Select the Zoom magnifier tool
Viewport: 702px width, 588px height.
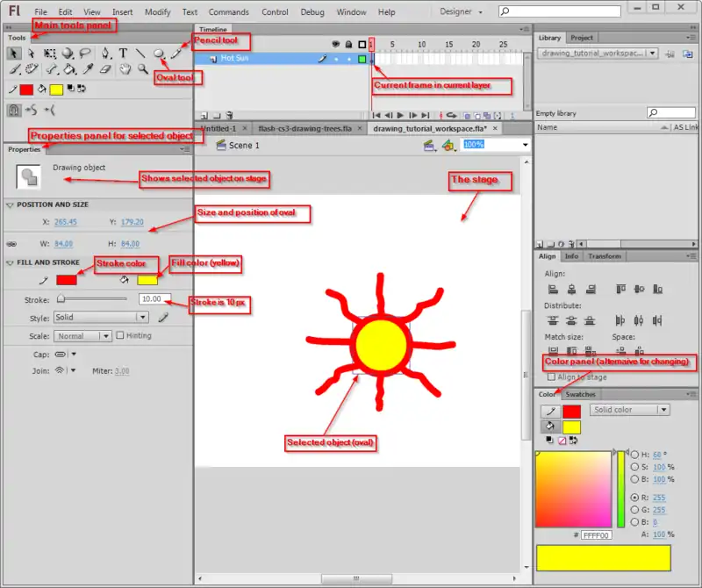[142, 68]
